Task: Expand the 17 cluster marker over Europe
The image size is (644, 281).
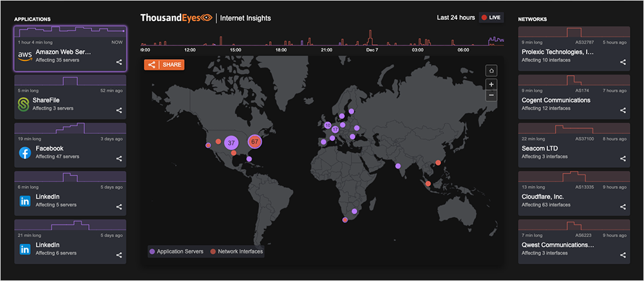Action: click(x=335, y=129)
